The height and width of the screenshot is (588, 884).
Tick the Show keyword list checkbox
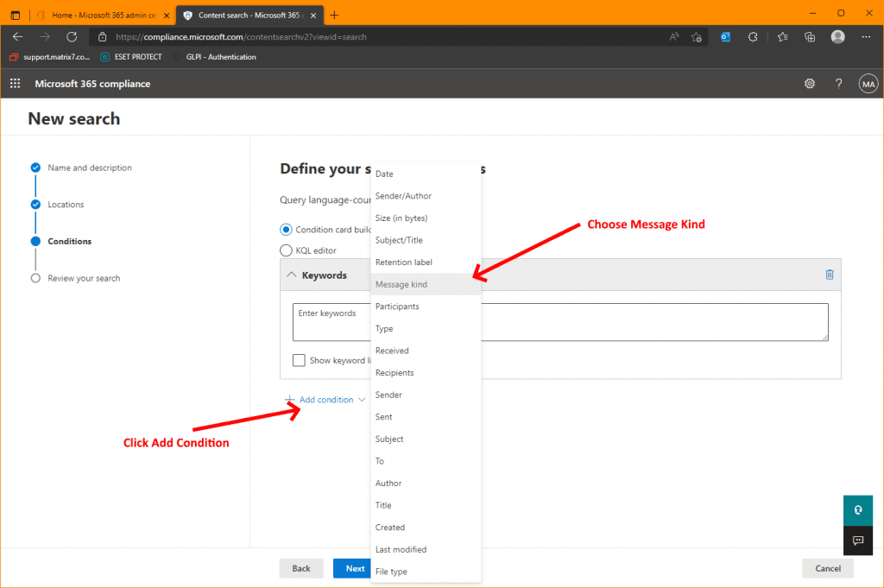[x=299, y=360]
